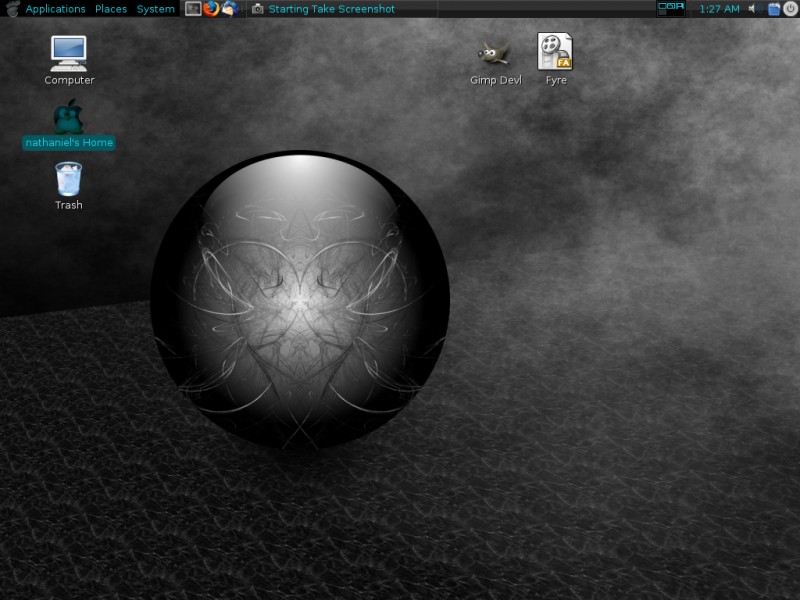Click the nathaniel's Home label

click(x=69, y=143)
